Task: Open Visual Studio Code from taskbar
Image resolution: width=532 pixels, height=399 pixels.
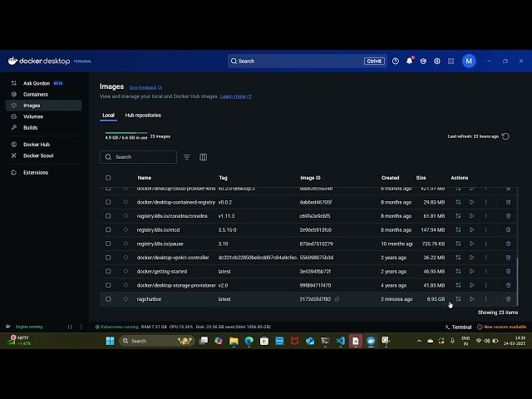Action: coord(340,341)
